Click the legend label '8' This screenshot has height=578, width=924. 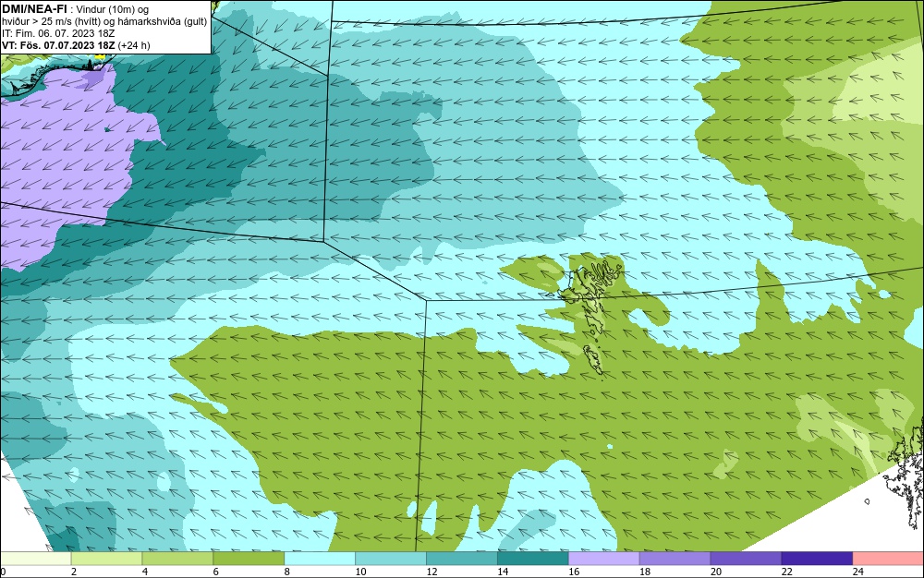[x=287, y=572]
